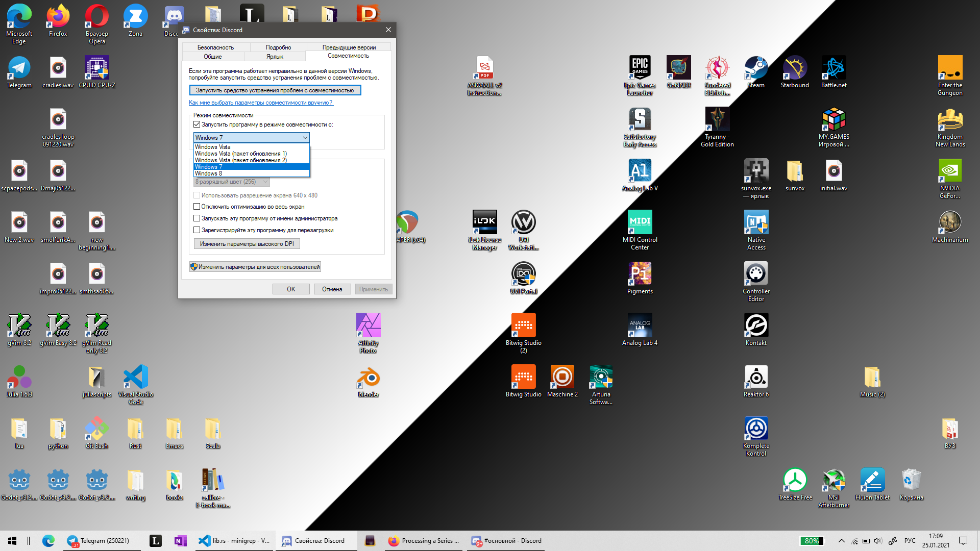Open the Windows Start menu

tap(12, 541)
